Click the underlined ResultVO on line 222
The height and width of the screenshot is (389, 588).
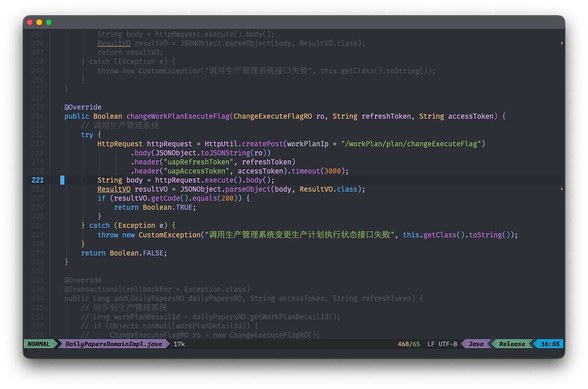tap(114, 189)
